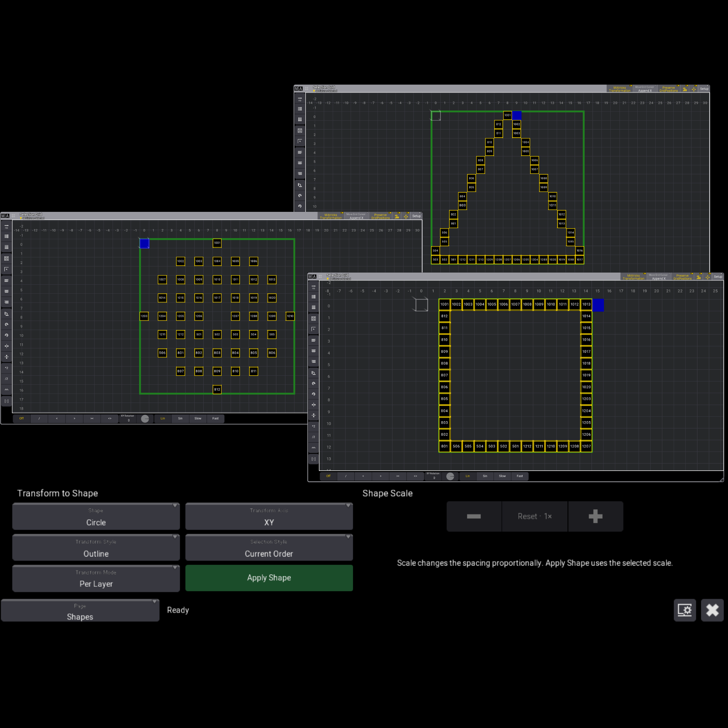Click rotate counterclockwise icon in square grid window

pos(313,394)
